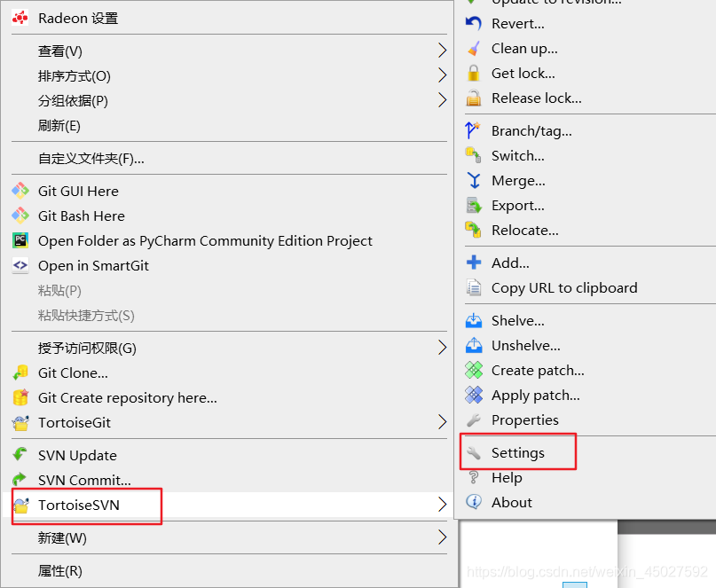716x588 pixels.
Task: Select 属性(R) at menu bottom
Action: [x=59, y=570]
